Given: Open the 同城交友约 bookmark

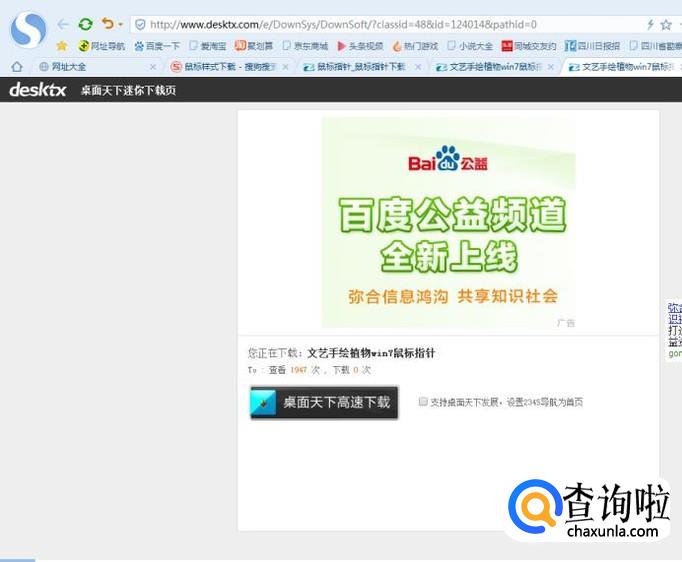Looking at the screenshot, I should pos(529,46).
